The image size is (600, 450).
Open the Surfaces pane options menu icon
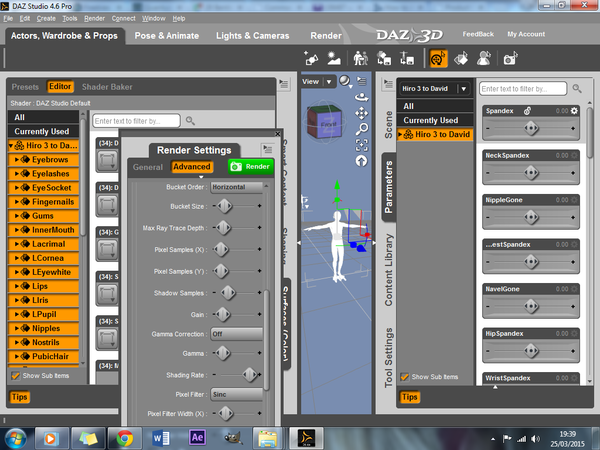tap(284, 83)
